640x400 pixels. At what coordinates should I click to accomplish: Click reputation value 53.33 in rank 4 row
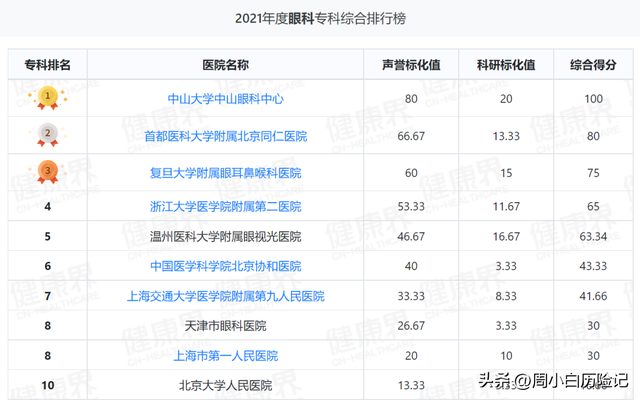coord(411,207)
